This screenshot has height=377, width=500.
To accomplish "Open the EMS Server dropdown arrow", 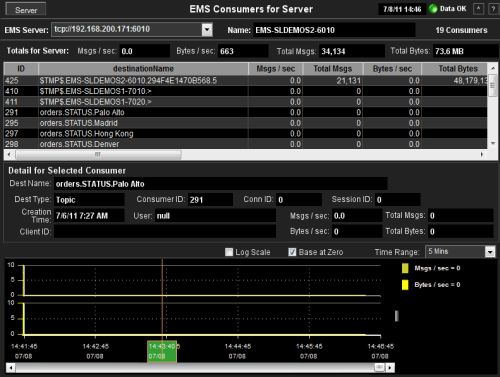I will click(x=207, y=30).
